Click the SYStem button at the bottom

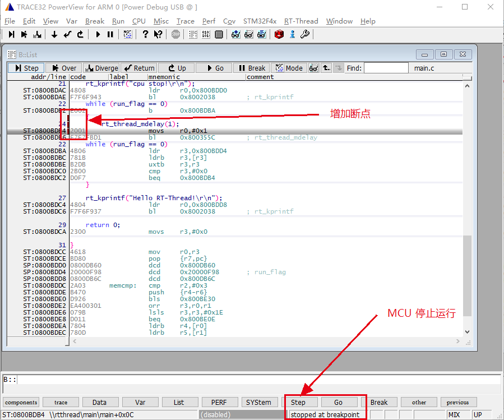point(260,402)
